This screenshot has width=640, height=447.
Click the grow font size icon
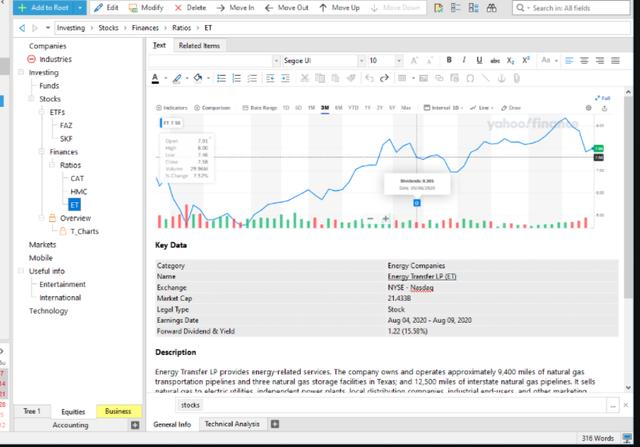click(x=414, y=61)
